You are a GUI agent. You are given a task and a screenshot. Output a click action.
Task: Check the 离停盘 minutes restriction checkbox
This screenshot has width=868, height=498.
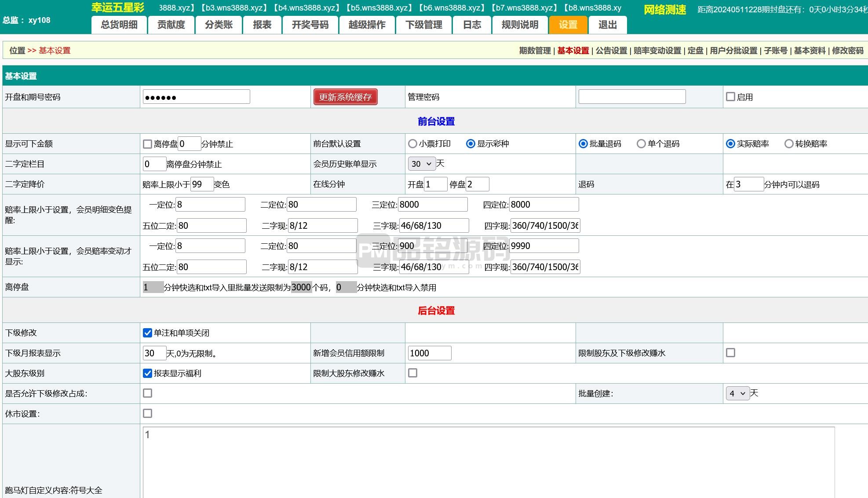tap(148, 144)
